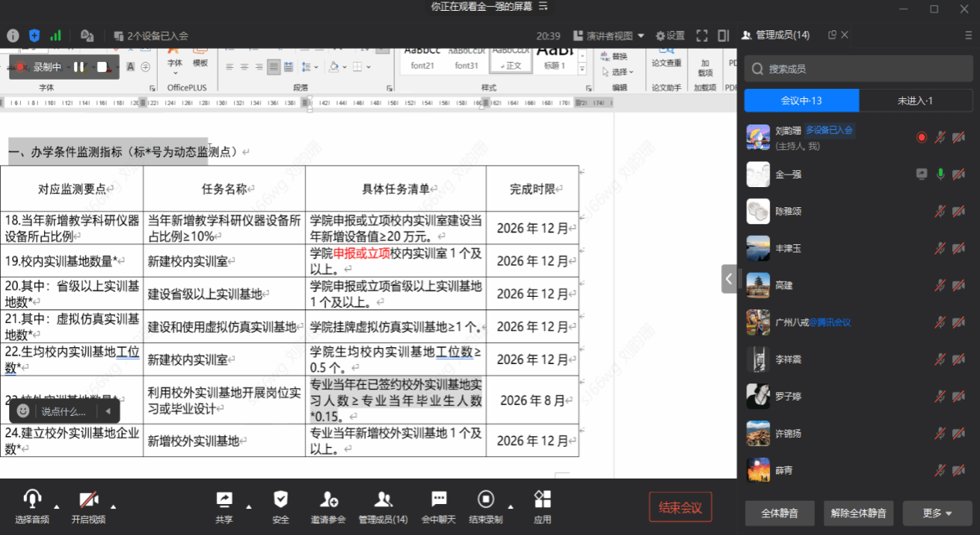Open the 应用 apps icon
This screenshot has width=980, height=535.
pos(543,499)
